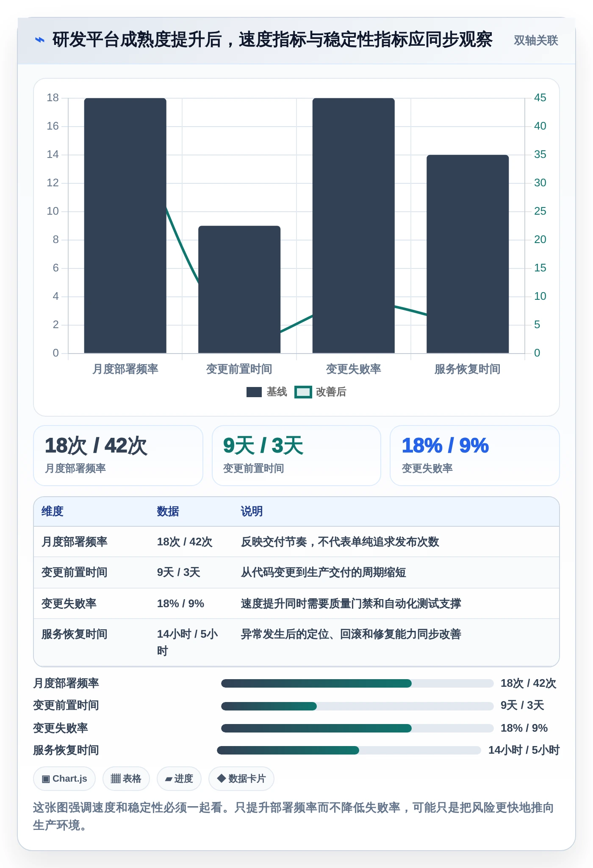Open the 18% / 9% data card
The height and width of the screenshot is (868, 593).
[475, 456]
